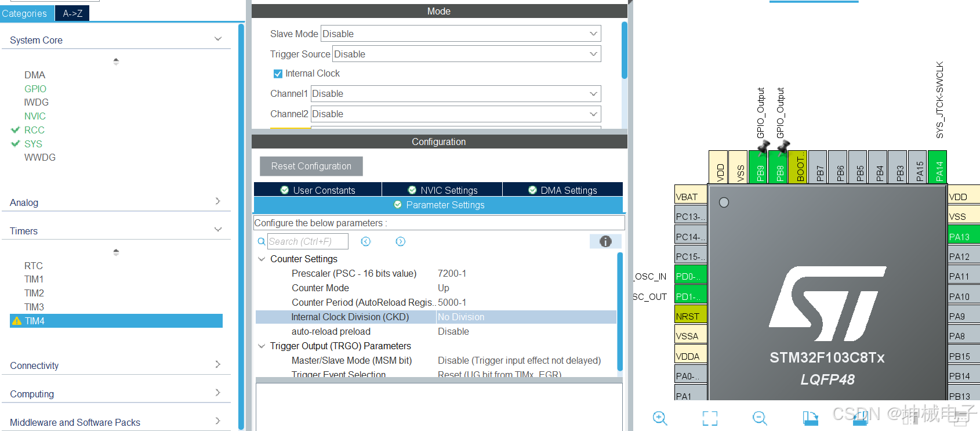This screenshot has width=980, height=431.
Task: Collapse Trigger Output (TRGO) Parameters group
Action: (x=262, y=346)
